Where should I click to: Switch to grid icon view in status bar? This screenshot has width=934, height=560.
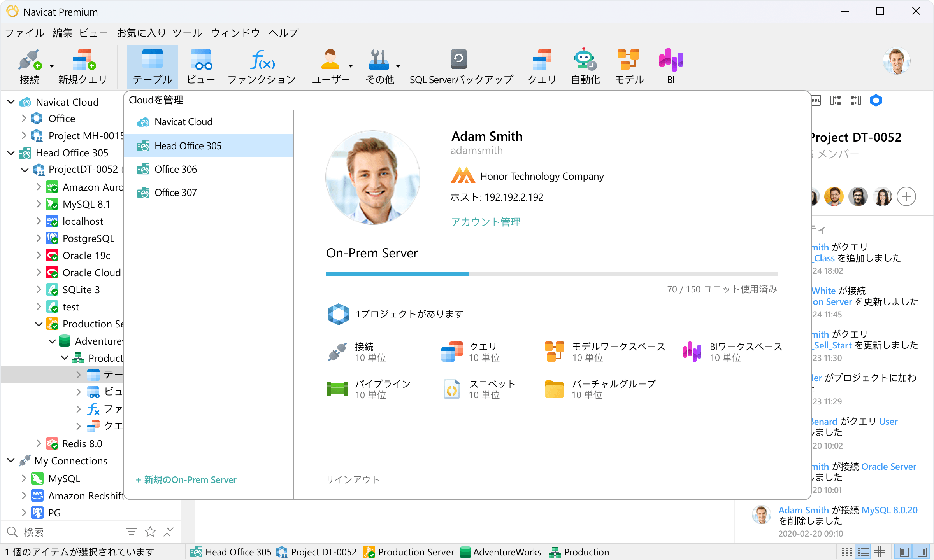(847, 552)
